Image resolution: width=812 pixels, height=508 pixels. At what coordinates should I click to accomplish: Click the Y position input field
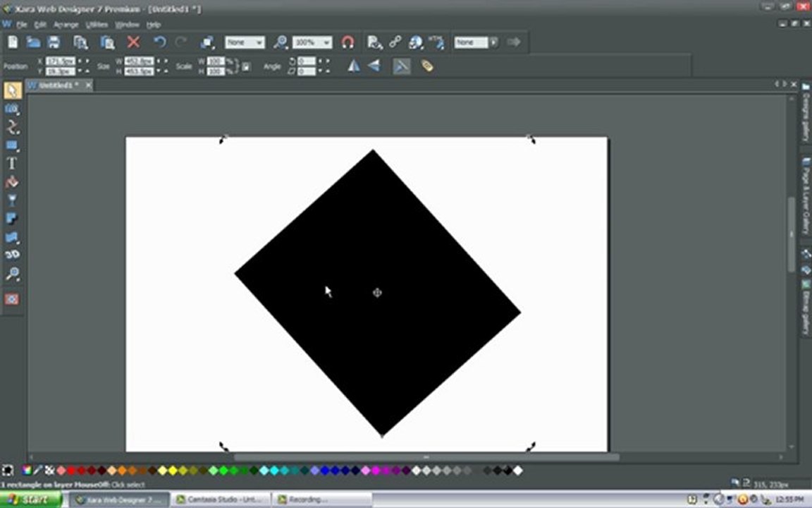(60, 71)
